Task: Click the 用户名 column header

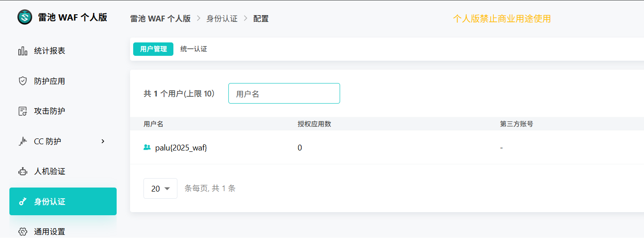Action: click(153, 124)
